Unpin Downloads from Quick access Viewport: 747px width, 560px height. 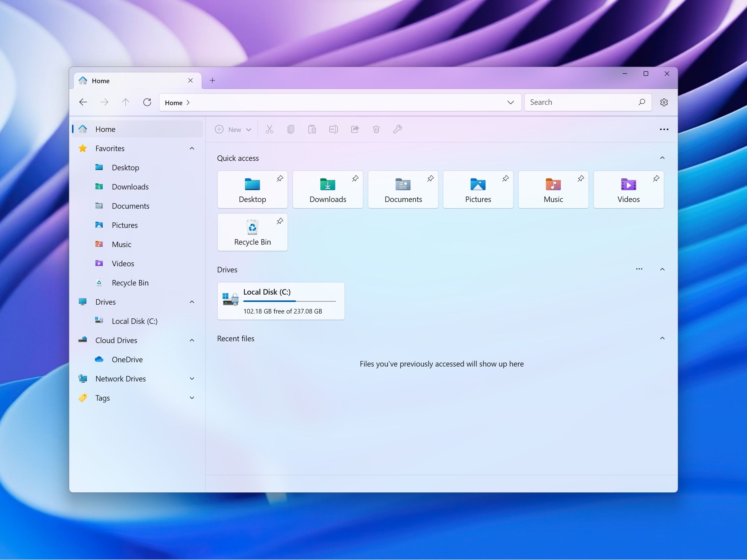[x=355, y=179]
